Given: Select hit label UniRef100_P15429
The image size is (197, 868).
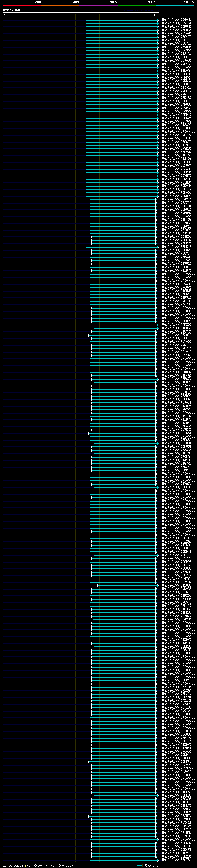Looking at the screenshot, I should click(x=176, y=822).
